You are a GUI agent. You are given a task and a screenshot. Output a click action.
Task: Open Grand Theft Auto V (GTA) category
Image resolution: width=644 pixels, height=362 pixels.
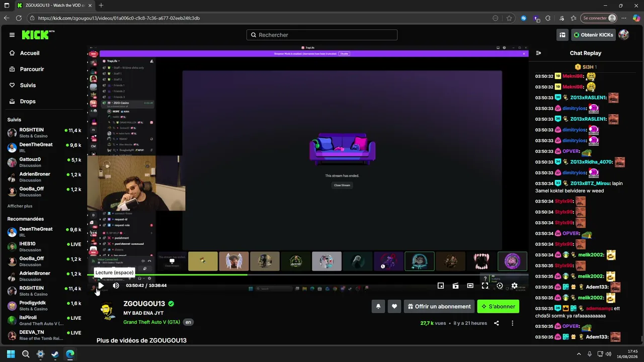pyautogui.click(x=151, y=322)
